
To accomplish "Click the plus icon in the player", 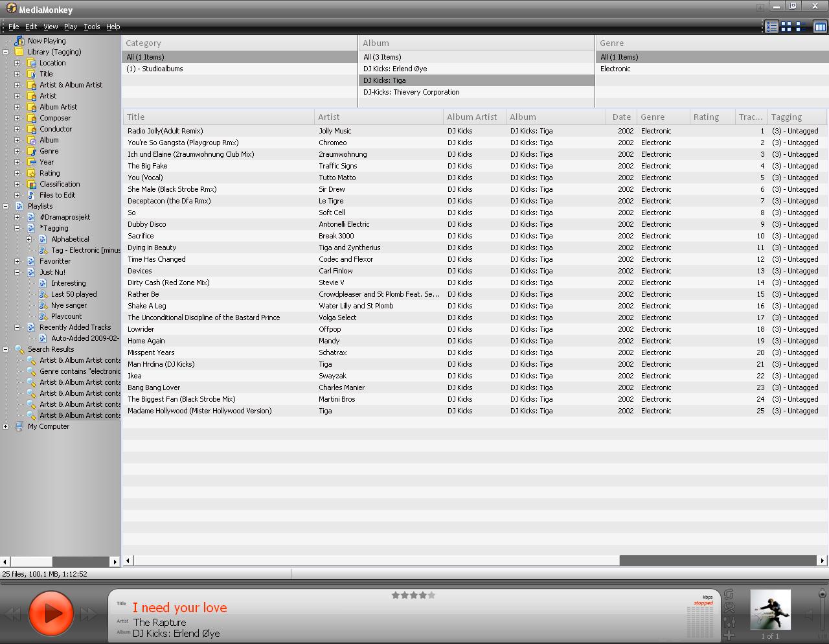I will click(729, 635).
